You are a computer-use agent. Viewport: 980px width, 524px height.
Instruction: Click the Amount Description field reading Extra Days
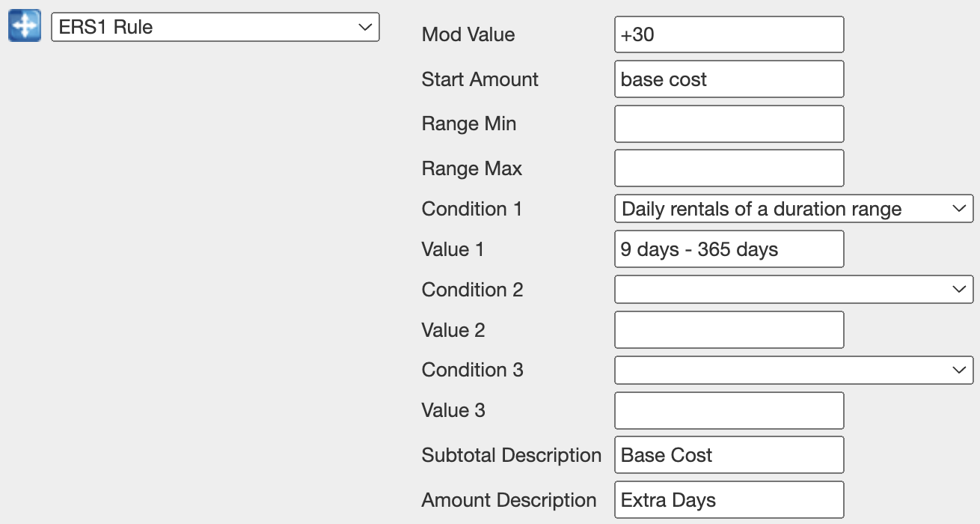point(729,500)
